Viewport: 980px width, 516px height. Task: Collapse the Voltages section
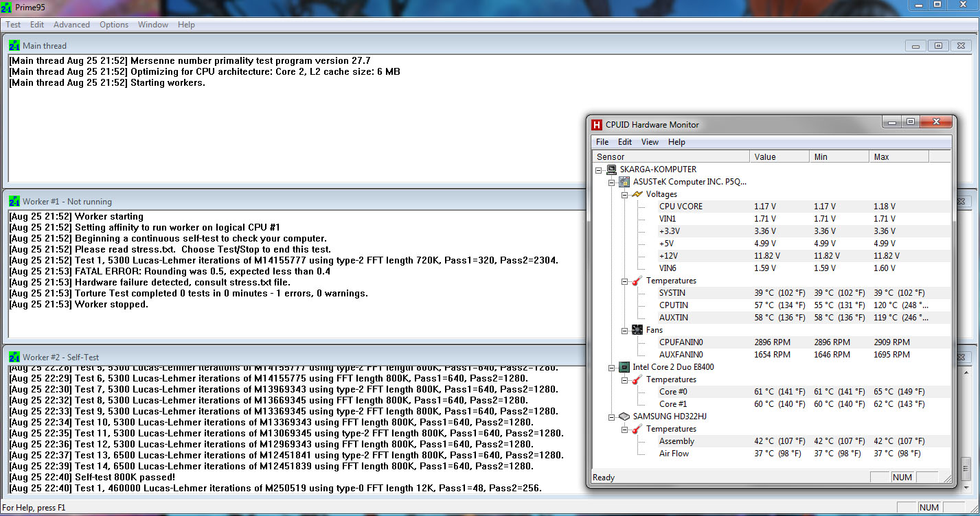click(x=625, y=194)
